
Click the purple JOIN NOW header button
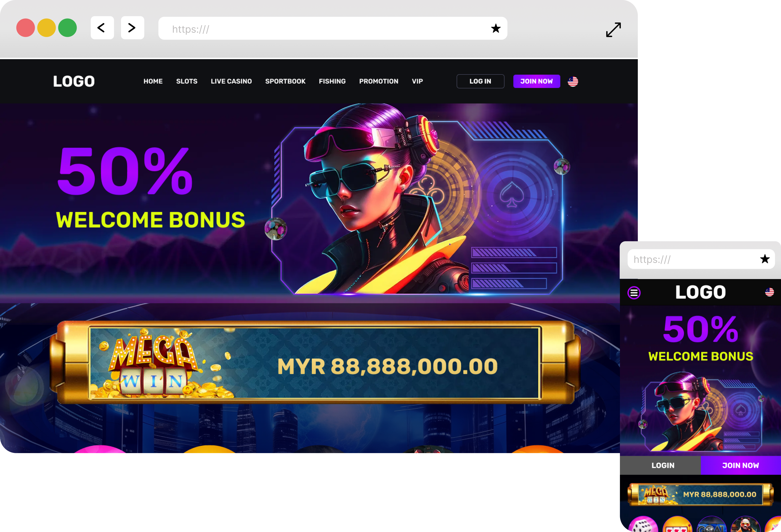(x=536, y=81)
